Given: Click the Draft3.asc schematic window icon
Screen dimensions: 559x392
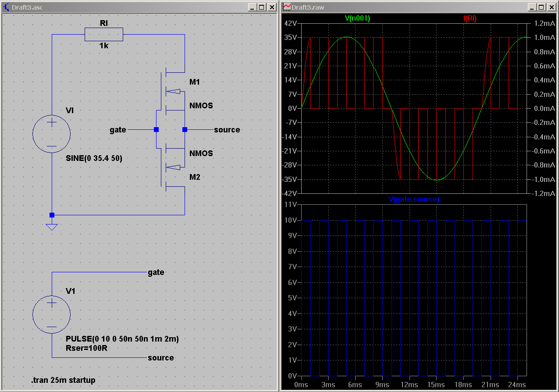Looking at the screenshot, I should 7,7.
